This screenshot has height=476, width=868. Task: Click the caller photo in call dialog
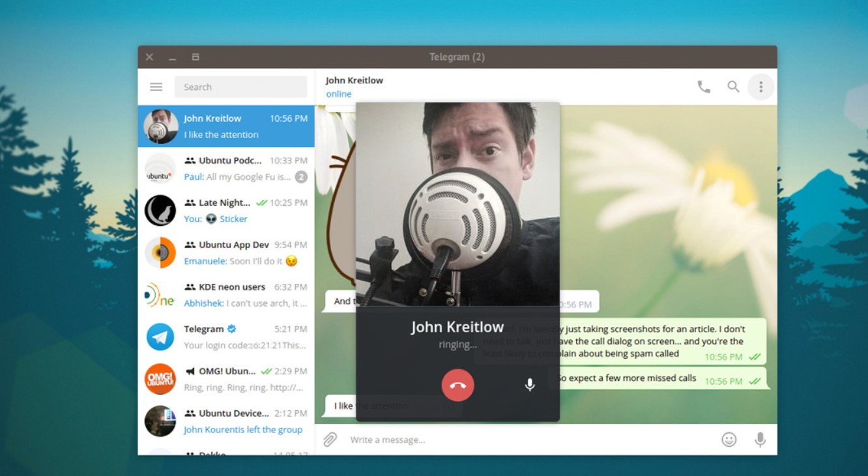(x=458, y=204)
